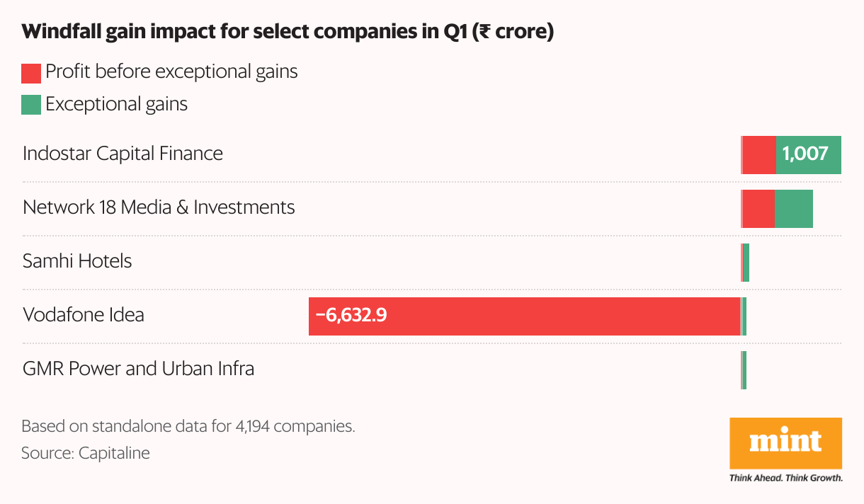The width and height of the screenshot is (864, 504).
Task: Click Indostar's green 1,007 bar
Action: pyautogui.click(x=808, y=154)
